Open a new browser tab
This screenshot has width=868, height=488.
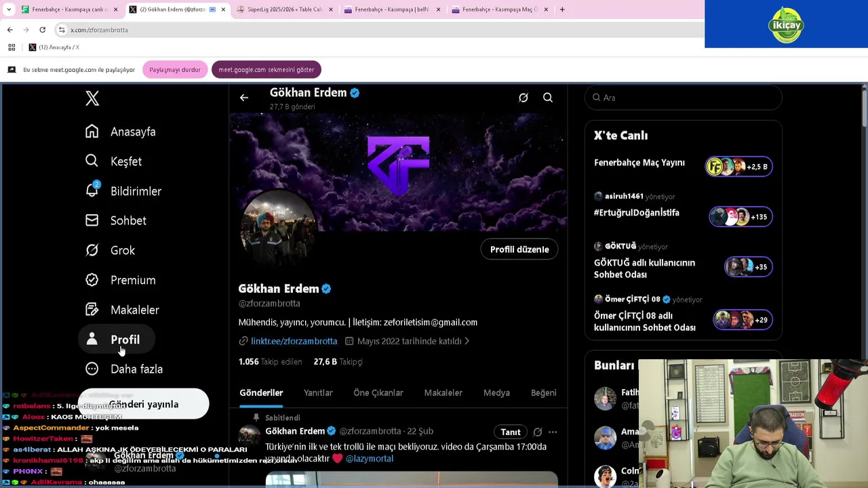coord(562,9)
